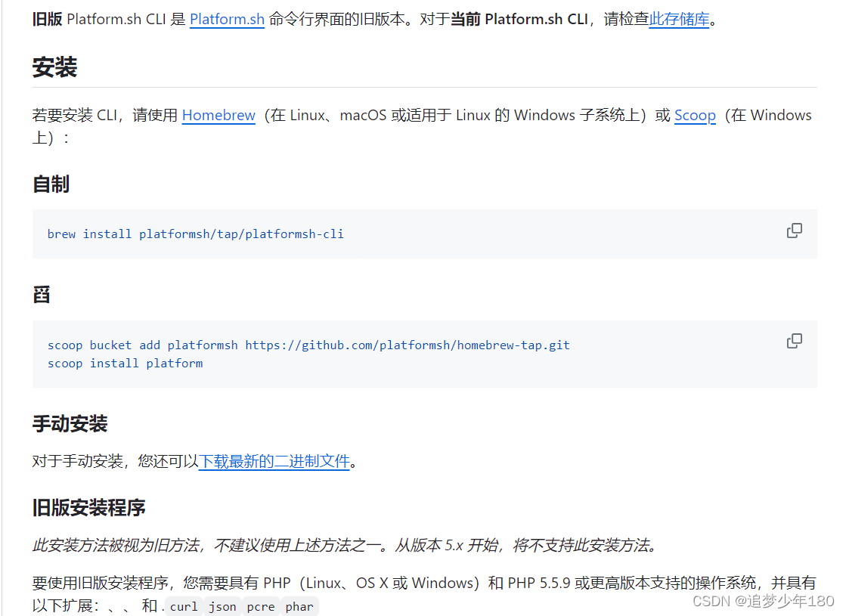
Task: Click the 自制 heading
Action: (51, 184)
